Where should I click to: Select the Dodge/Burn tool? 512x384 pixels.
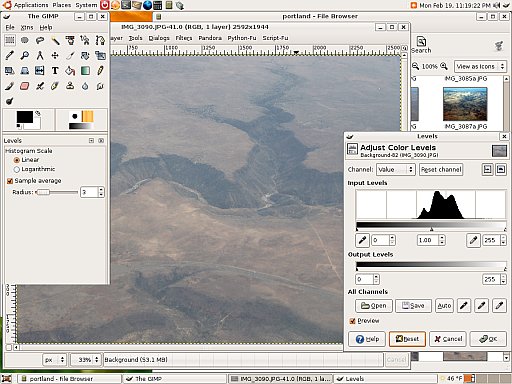pos(10,101)
